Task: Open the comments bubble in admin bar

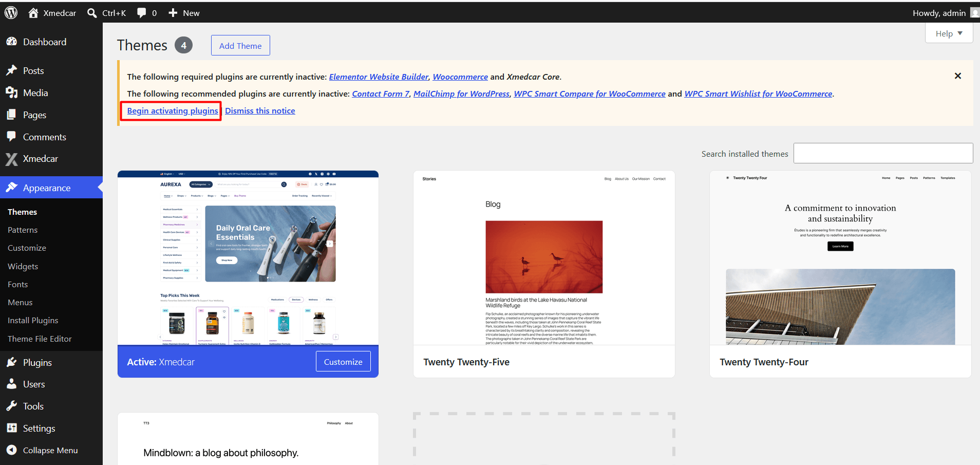Action: [x=142, y=13]
